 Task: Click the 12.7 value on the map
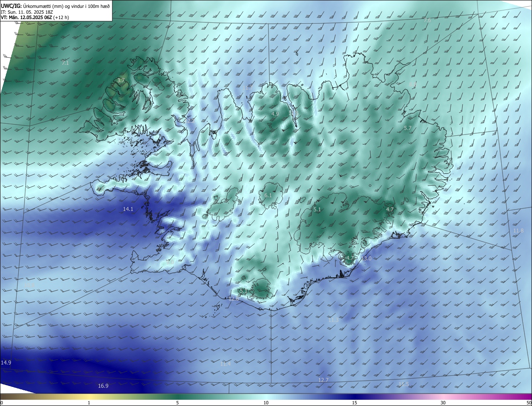click(x=323, y=380)
